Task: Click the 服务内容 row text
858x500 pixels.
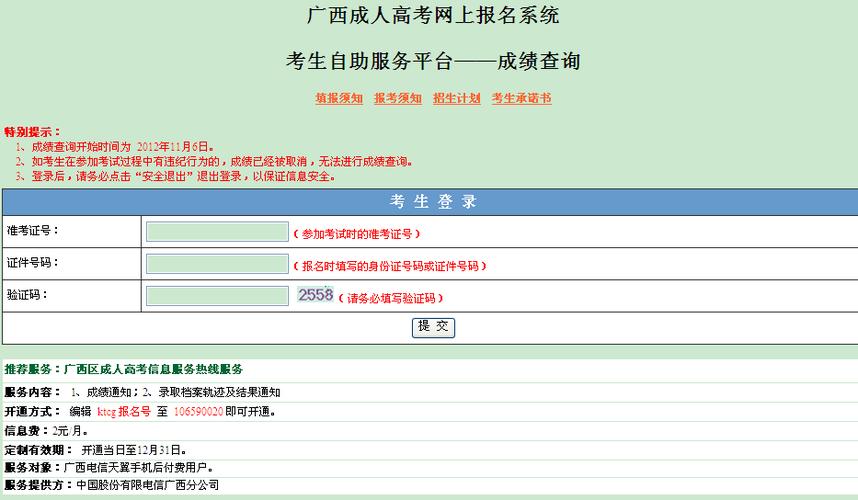Action: click(142, 392)
